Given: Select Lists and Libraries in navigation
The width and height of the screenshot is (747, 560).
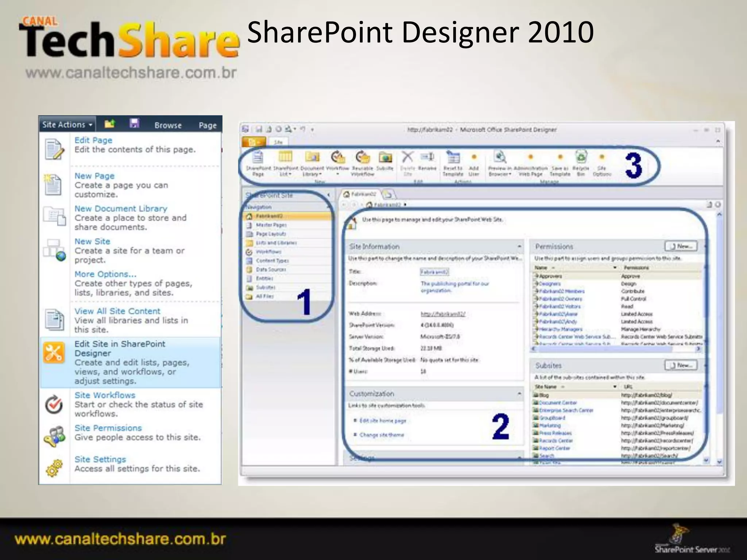Looking at the screenshot, I should pyautogui.click(x=276, y=243).
